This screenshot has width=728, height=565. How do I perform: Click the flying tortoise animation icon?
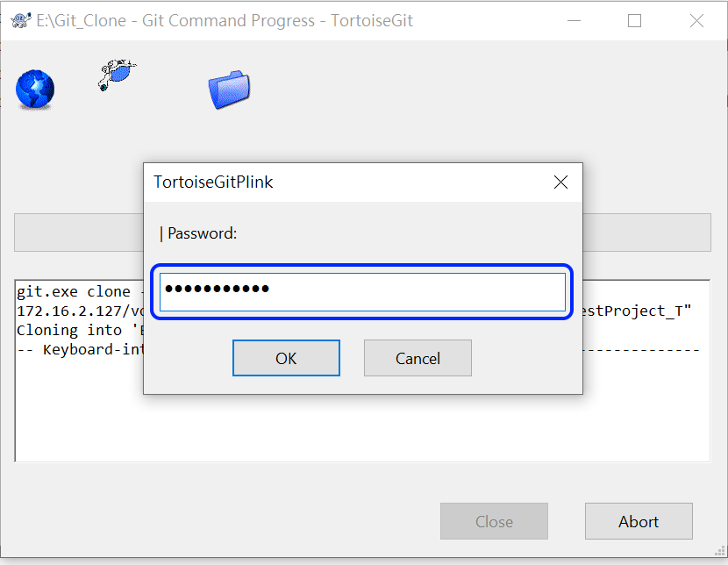click(117, 75)
